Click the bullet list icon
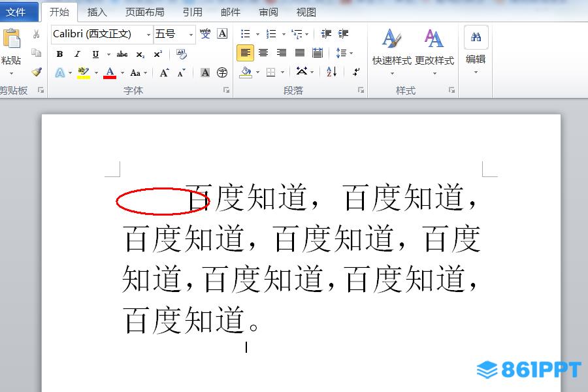Viewport: 588px width, 392px height. pyautogui.click(x=245, y=34)
